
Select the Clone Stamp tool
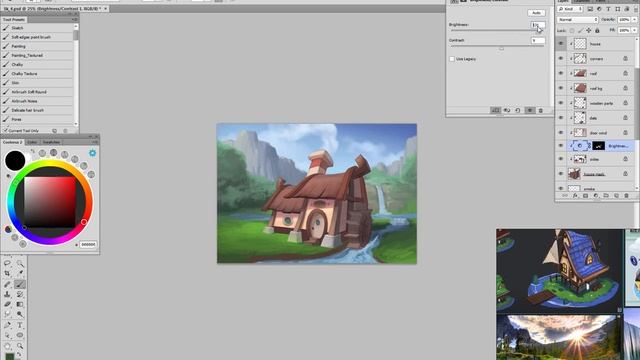pos(7,294)
